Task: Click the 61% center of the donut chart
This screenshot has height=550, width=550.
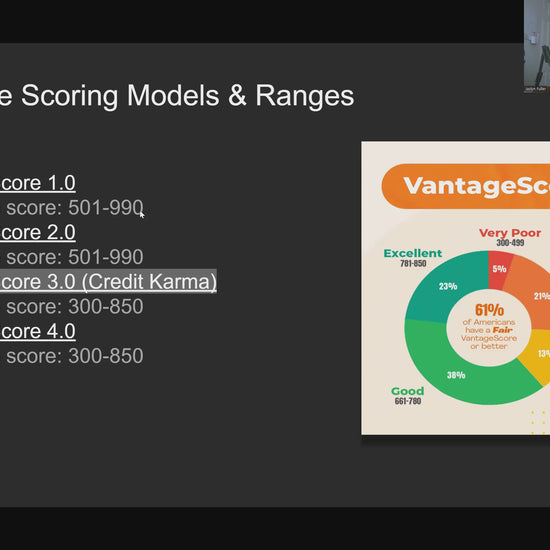Action: (x=489, y=328)
